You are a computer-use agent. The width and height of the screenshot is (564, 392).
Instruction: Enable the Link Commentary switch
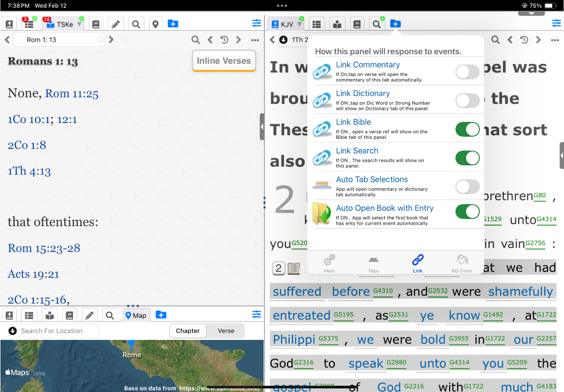467,72
